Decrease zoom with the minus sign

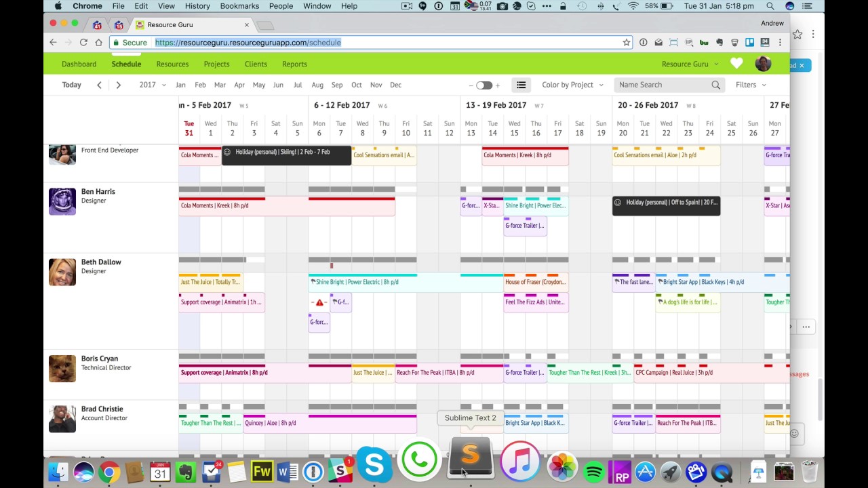click(471, 85)
